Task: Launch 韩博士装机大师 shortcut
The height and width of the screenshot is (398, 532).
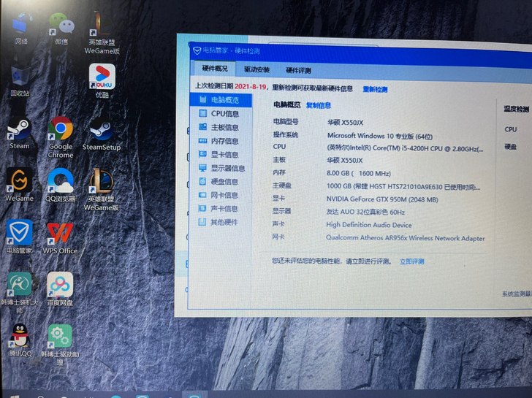Action: click(20, 293)
